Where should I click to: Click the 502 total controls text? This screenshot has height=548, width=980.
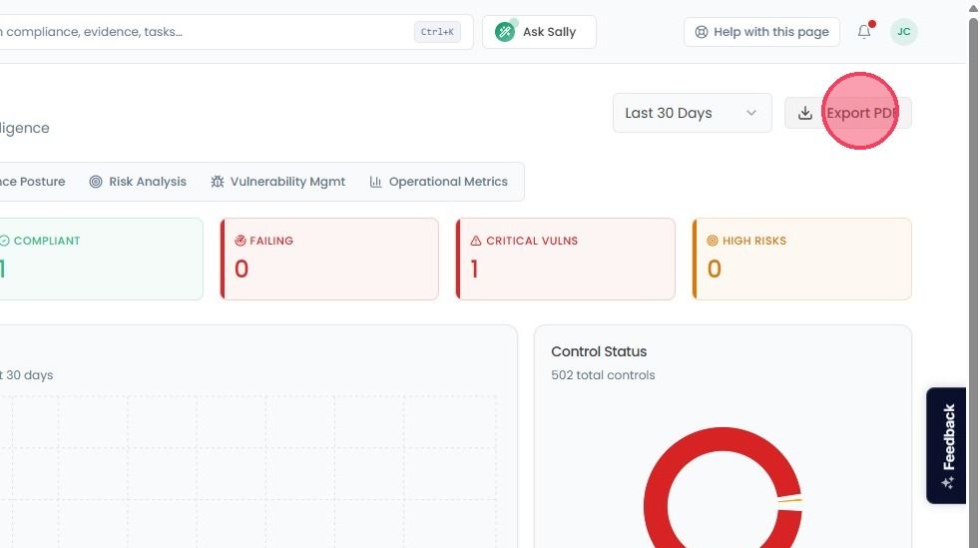(603, 375)
